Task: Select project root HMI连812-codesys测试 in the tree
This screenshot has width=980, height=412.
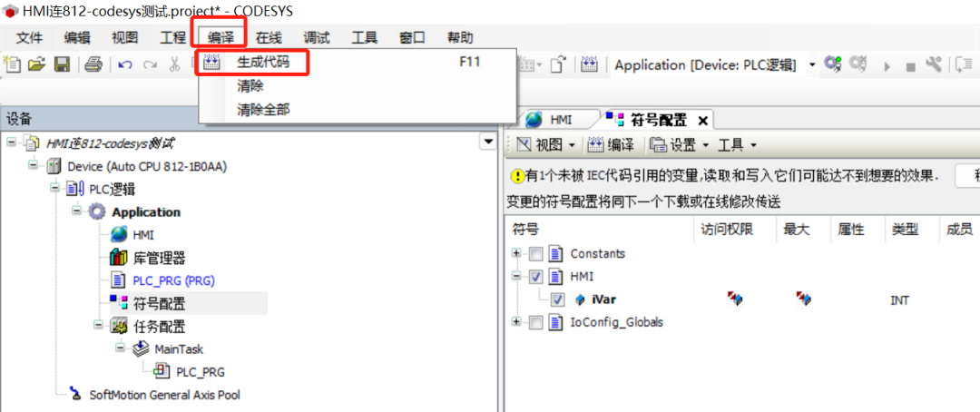Action: click(110, 143)
